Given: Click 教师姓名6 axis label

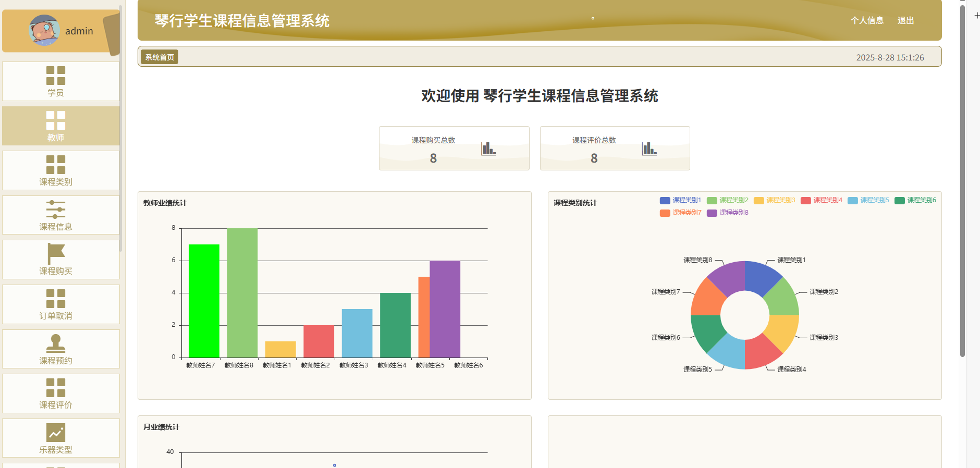Looking at the screenshot, I should pos(469,365).
